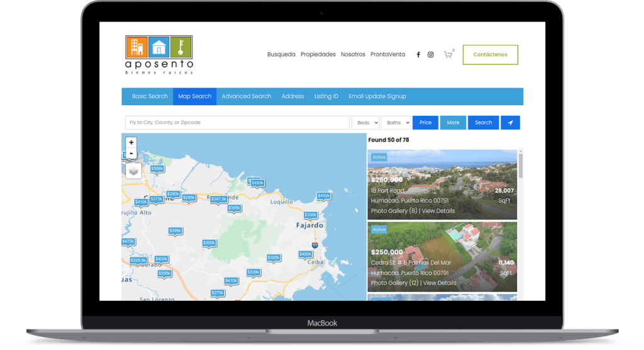
Task: Open the Nosotros menu item
Action: pos(353,54)
